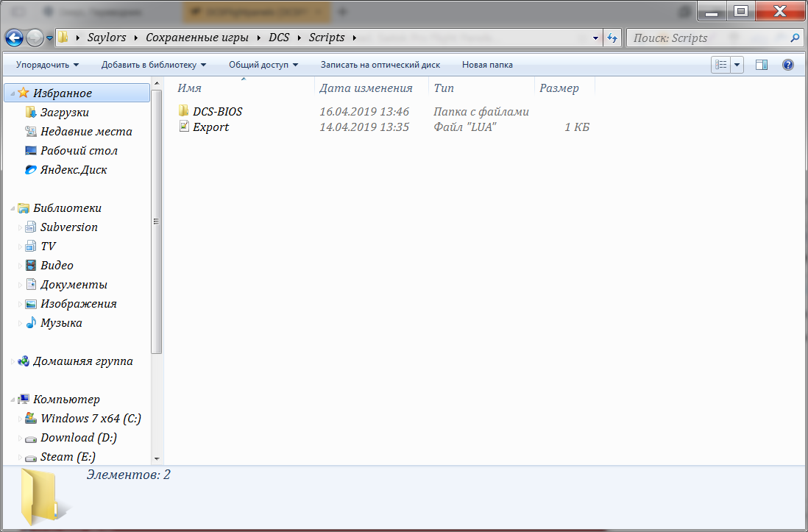Viewport: 808px width, 532px height.
Task: Select the Export file name
Action: click(210, 127)
